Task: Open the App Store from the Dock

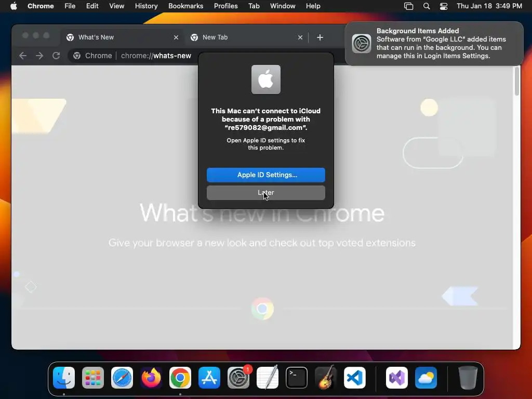Action: point(209,378)
